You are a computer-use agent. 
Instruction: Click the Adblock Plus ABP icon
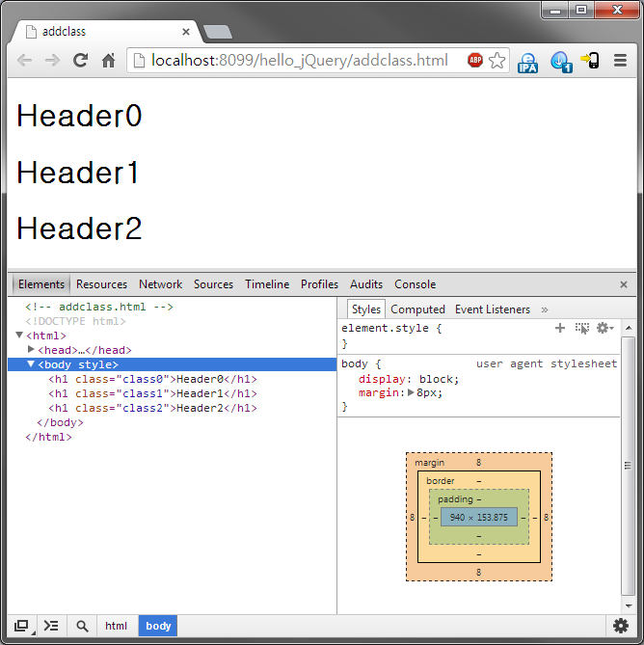[475, 61]
